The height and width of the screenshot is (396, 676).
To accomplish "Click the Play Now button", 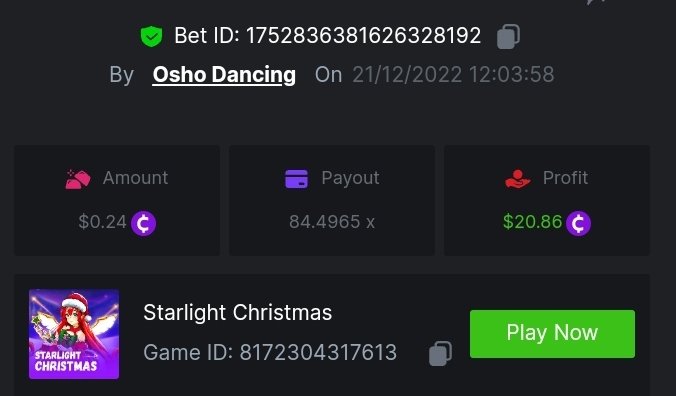I will pyautogui.click(x=552, y=334).
